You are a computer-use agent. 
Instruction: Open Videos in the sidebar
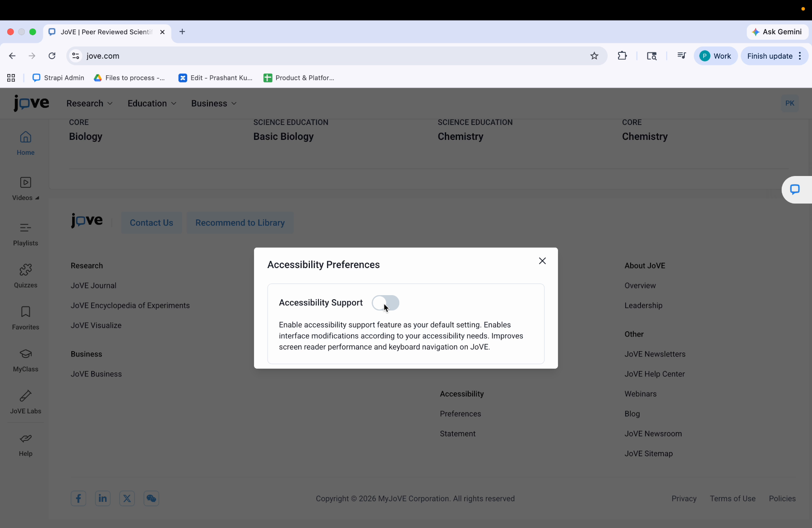(x=26, y=189)
